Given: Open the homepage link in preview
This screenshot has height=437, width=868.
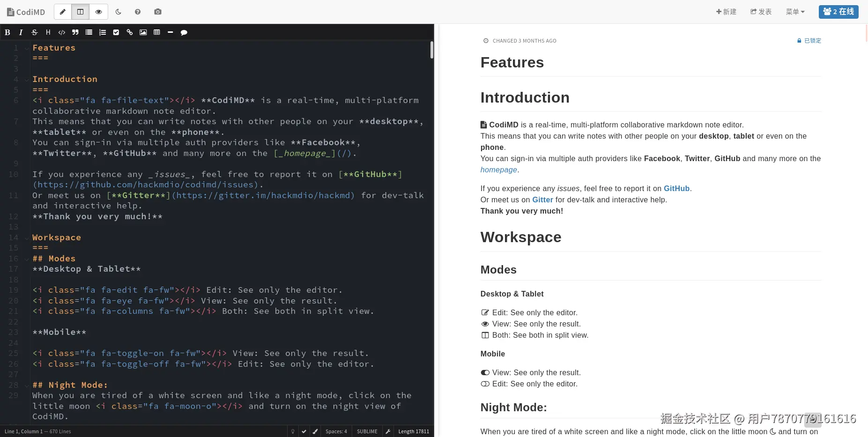Looking at the screenshot, I should tap(499, 170).
